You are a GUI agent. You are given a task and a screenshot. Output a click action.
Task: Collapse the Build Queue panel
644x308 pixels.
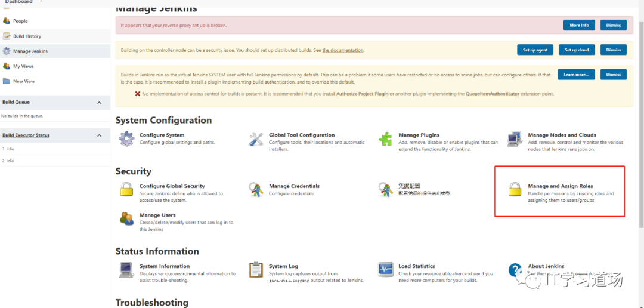pyautogui.click(x=99, y=103)
